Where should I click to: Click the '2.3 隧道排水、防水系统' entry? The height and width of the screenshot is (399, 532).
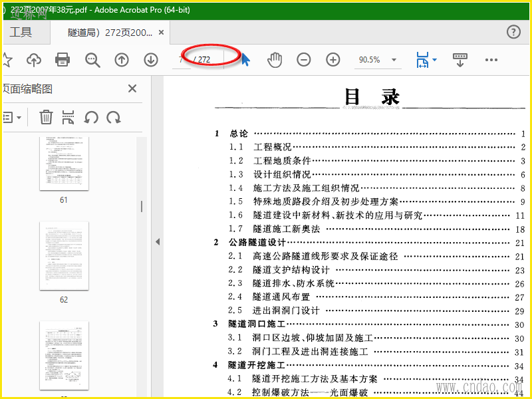[x=376, y=283]
